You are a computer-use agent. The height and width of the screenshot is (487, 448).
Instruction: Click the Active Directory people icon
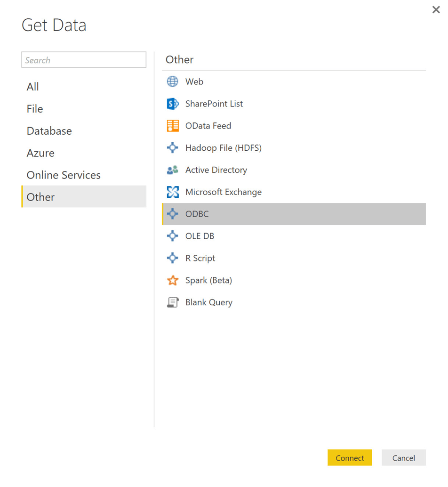pos(172,170)
